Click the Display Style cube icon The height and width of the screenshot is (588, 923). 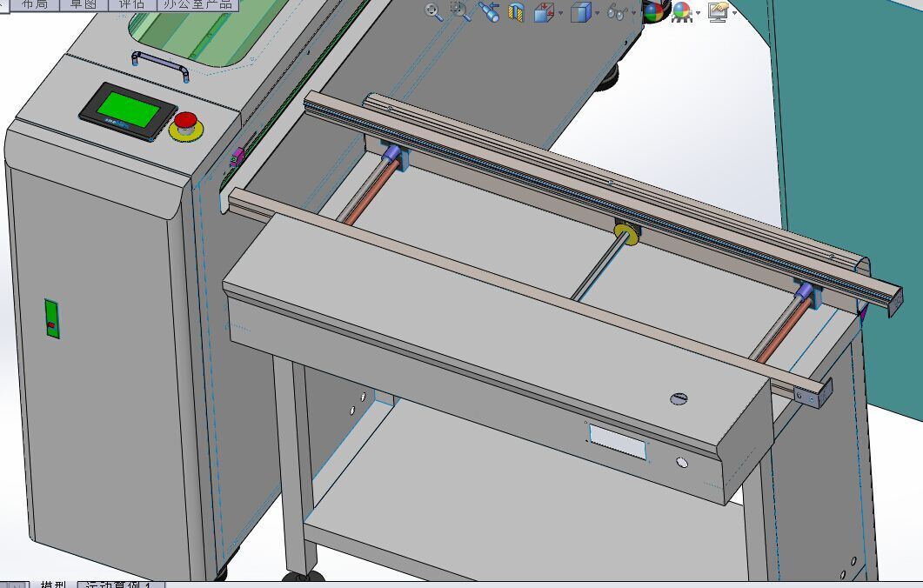pos(581,12)
